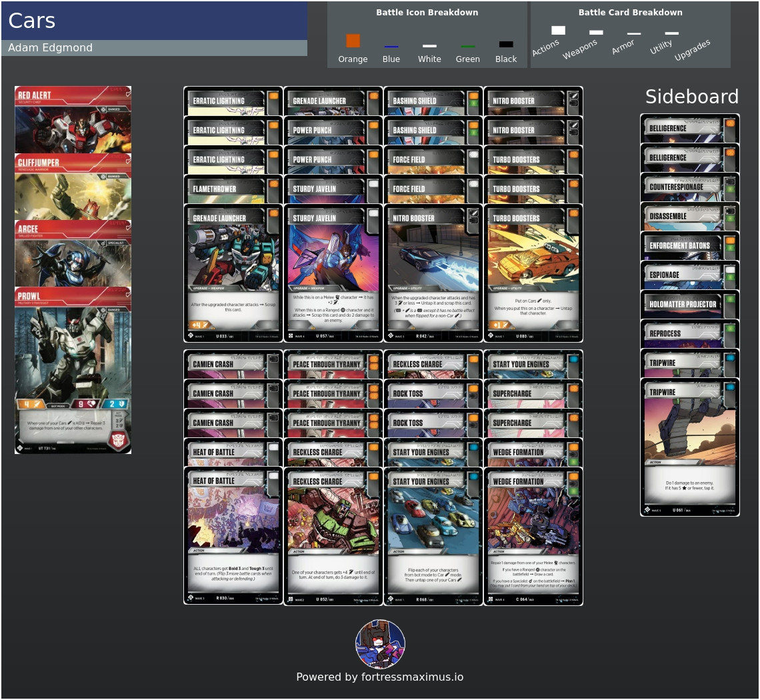Open the Cliffjumper character card

pyautogui.click(x=73, y=187)
